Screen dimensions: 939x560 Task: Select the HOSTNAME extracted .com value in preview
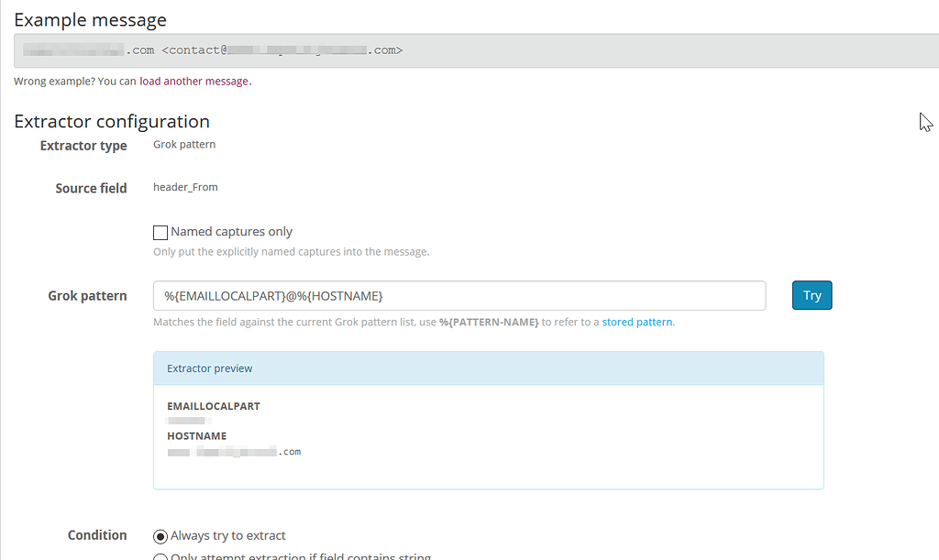pyautogui.click(x=233, y=451)
